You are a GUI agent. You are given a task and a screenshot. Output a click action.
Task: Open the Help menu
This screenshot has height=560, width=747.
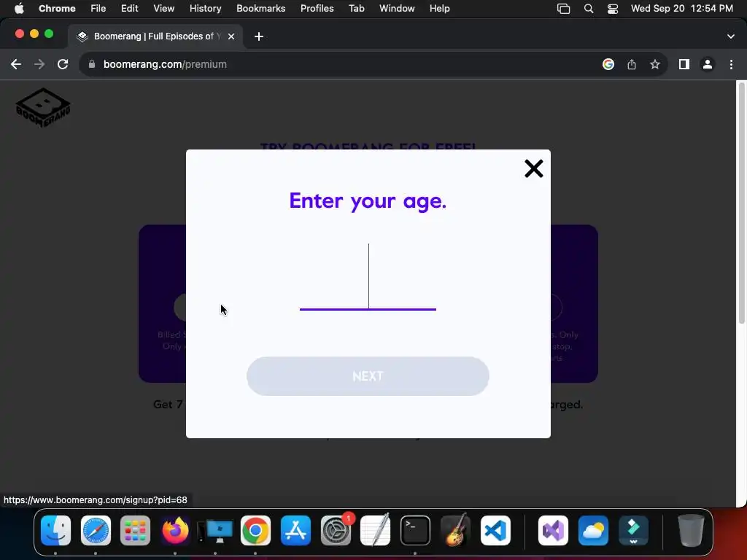click(x=439, y=9)
